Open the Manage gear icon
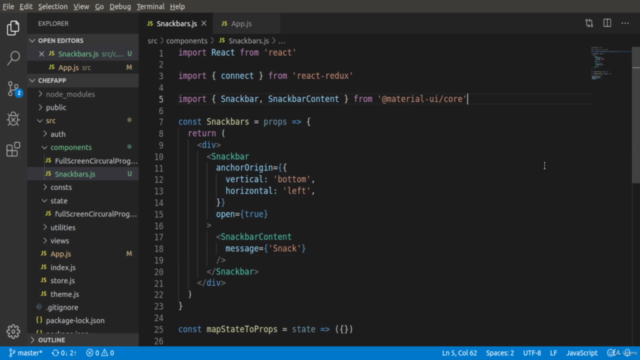 pyautogui.click(x=13, y=331)
